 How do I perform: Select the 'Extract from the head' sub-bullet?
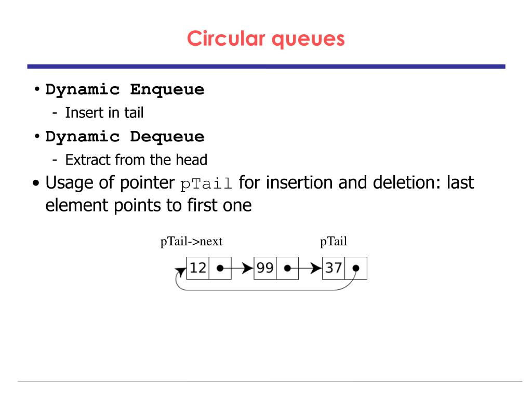136,160
